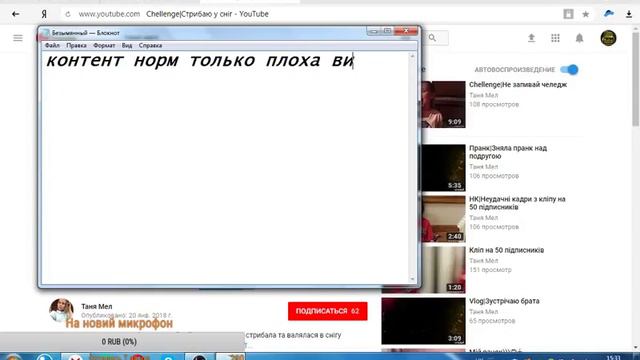
Task: Open Notepad's Вид menu
Action: [127, 45]
